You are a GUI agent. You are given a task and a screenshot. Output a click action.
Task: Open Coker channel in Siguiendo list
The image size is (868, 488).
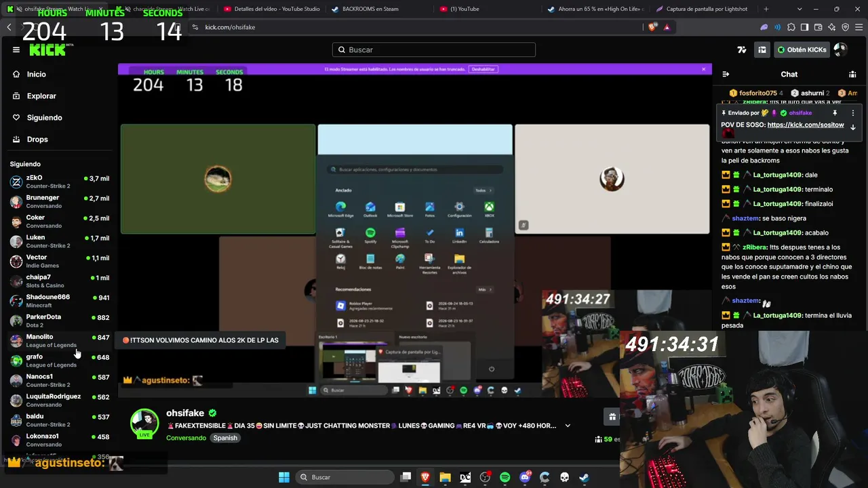[x=60, y=221]
